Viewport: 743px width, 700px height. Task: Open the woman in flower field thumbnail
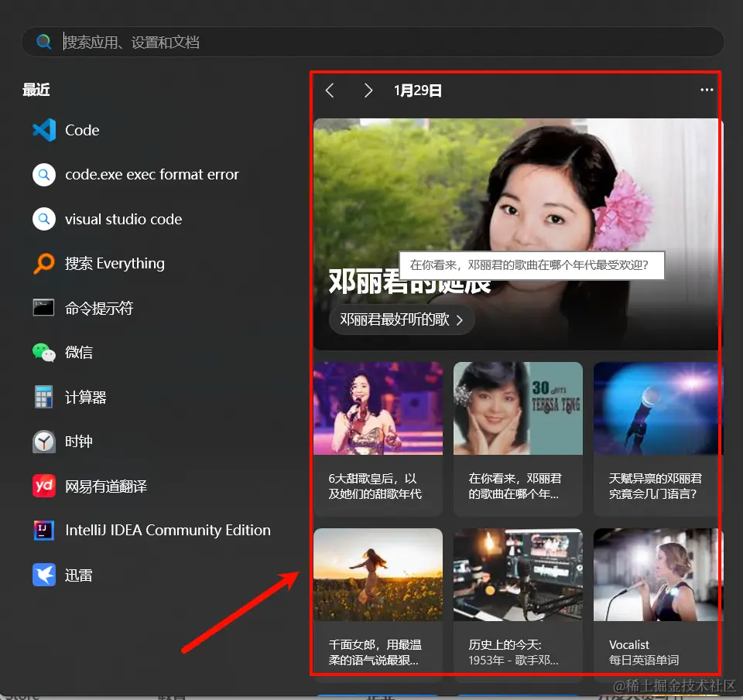pyautogui.click(x=378, y=575)
